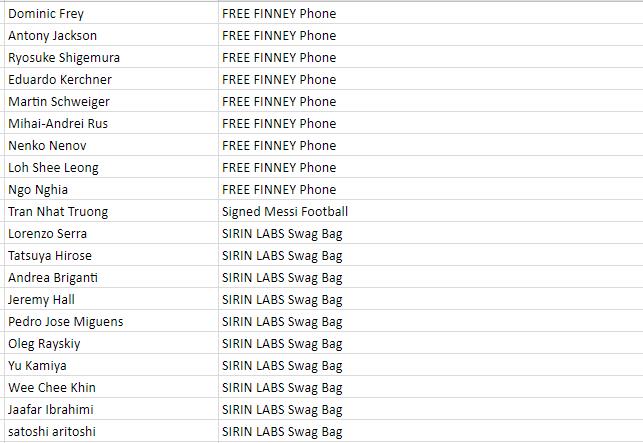Select the Ryosuke Shigemura cell

coord(111,57)
